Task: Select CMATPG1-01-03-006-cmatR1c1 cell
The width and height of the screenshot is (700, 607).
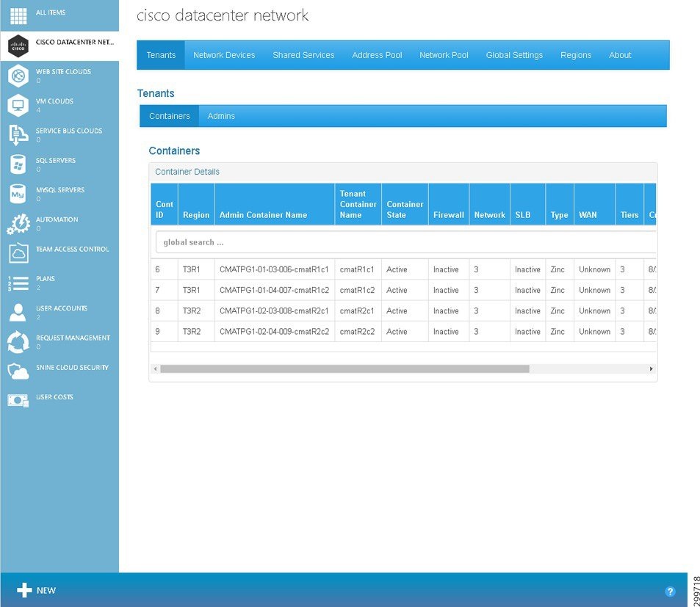Action: coord(274,269)
